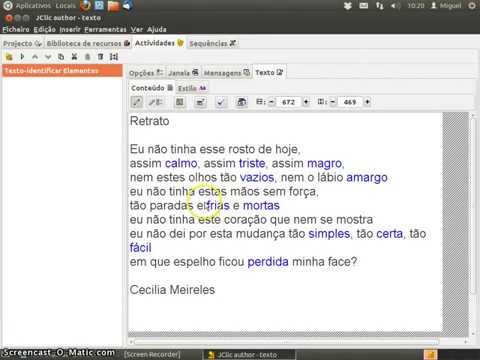
Task: Increase the width value 672
Action: 306,102
